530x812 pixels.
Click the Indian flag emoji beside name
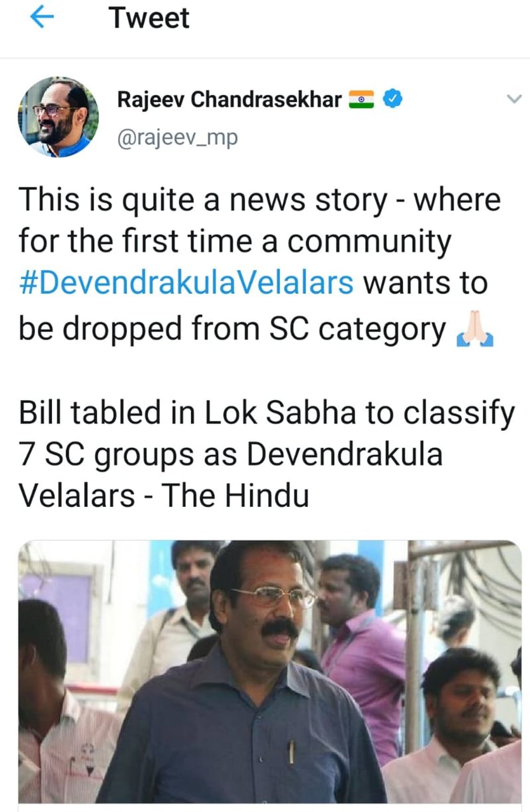coord(361,99)
